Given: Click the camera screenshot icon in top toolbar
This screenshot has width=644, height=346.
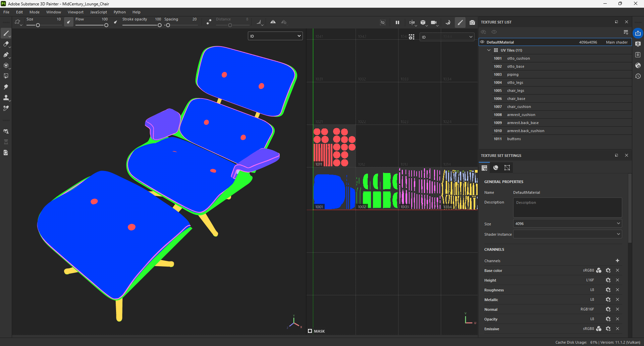Looking at the screenshot, I should pos(472,22).
